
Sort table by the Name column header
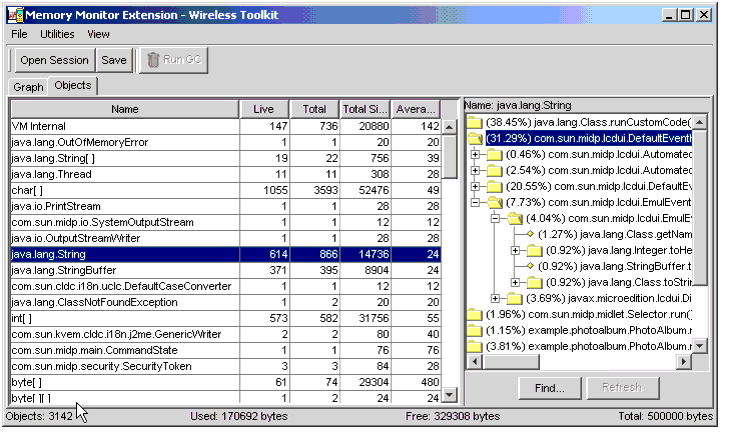(x=124, y=109)
